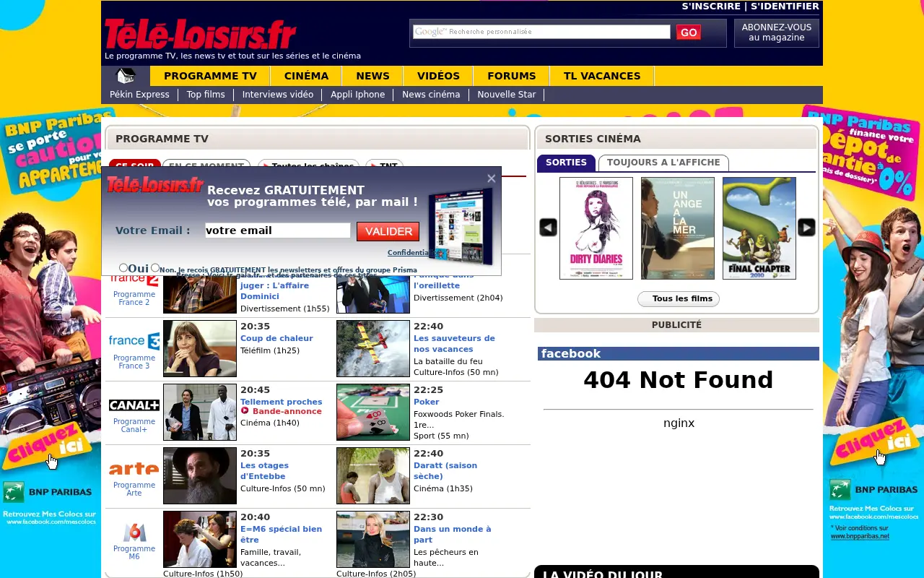
Task: Click the Tous les films button
Action: pyautogui.click(x=679, y=298)
